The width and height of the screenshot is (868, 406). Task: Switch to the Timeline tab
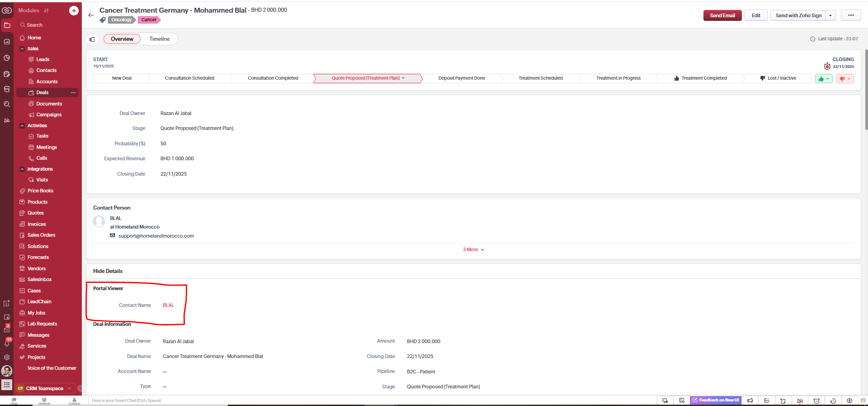[x=159, y=39]
